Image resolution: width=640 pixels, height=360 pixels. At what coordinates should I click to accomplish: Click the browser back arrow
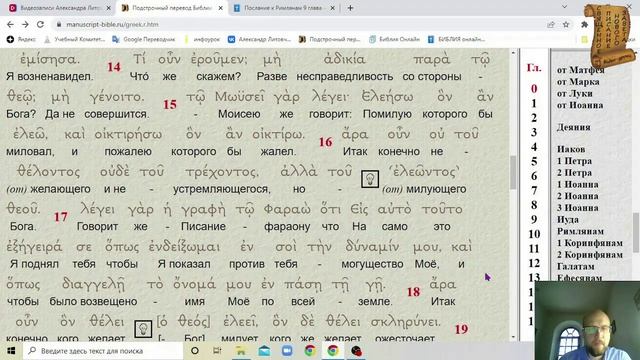pyautogui.click(x=10, y=24)
